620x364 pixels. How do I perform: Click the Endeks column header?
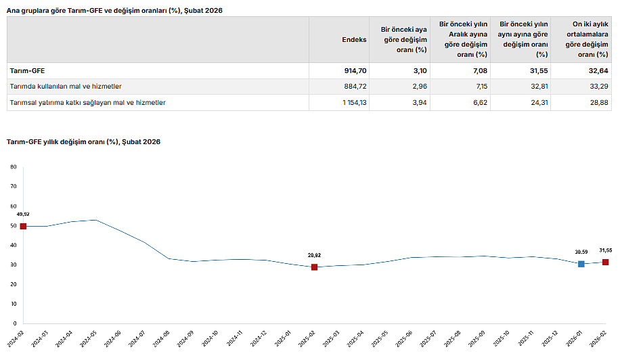click(354, 40)
